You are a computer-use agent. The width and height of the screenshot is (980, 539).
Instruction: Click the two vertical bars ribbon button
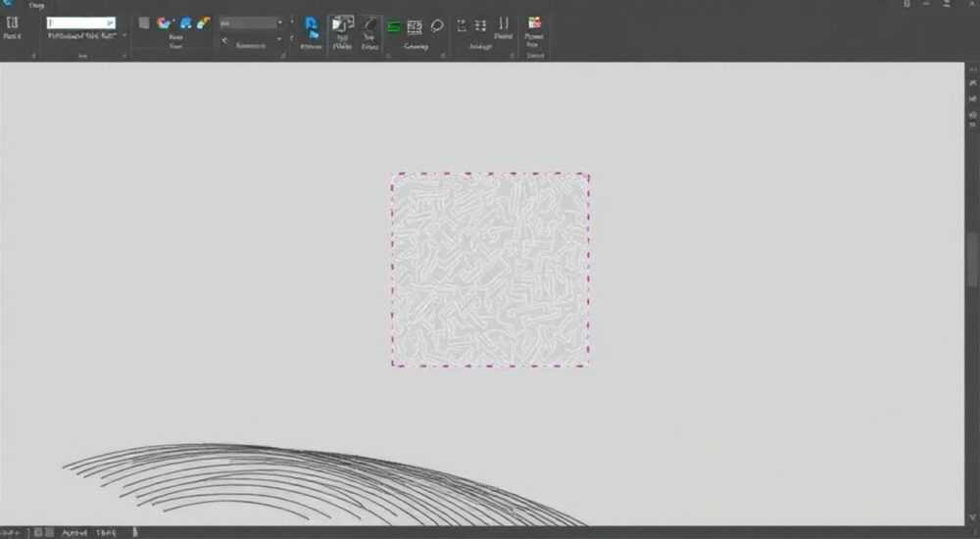click(x=503, y=28)
